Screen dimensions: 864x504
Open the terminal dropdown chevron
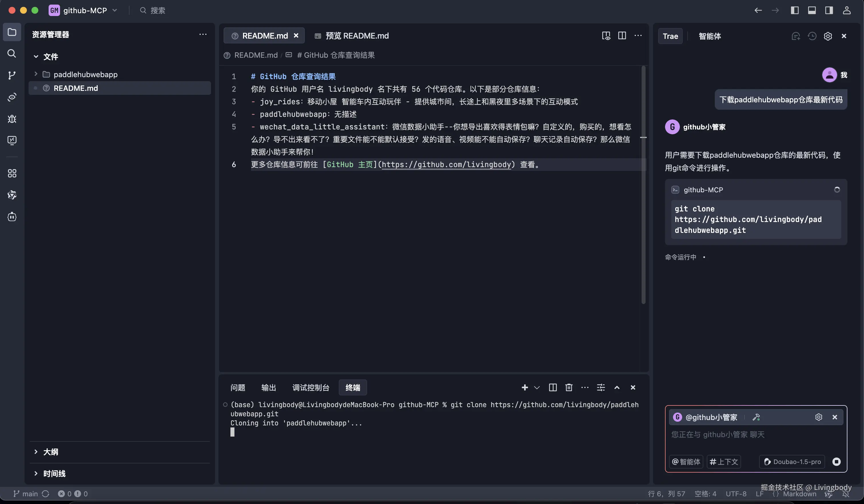[x=537, y=387]
